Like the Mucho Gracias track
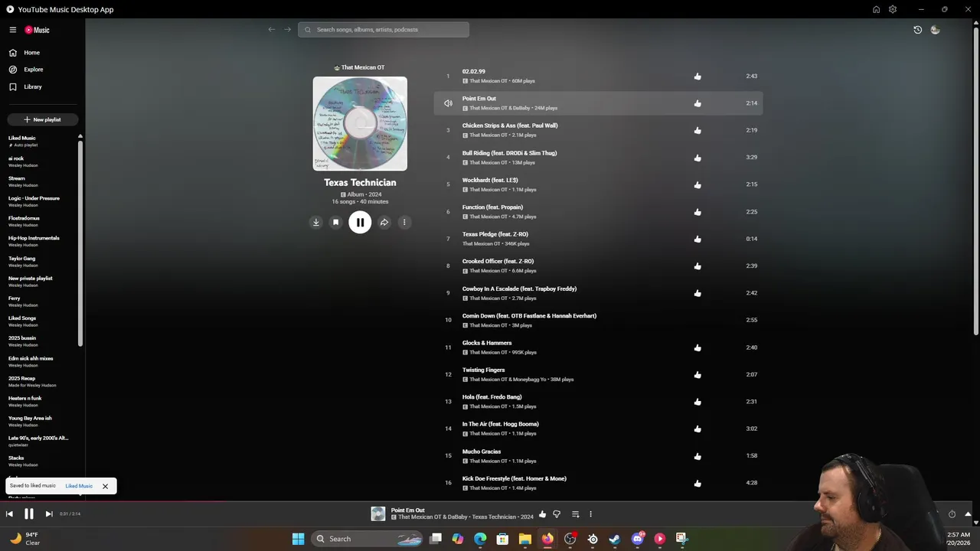 coord(697,456)
